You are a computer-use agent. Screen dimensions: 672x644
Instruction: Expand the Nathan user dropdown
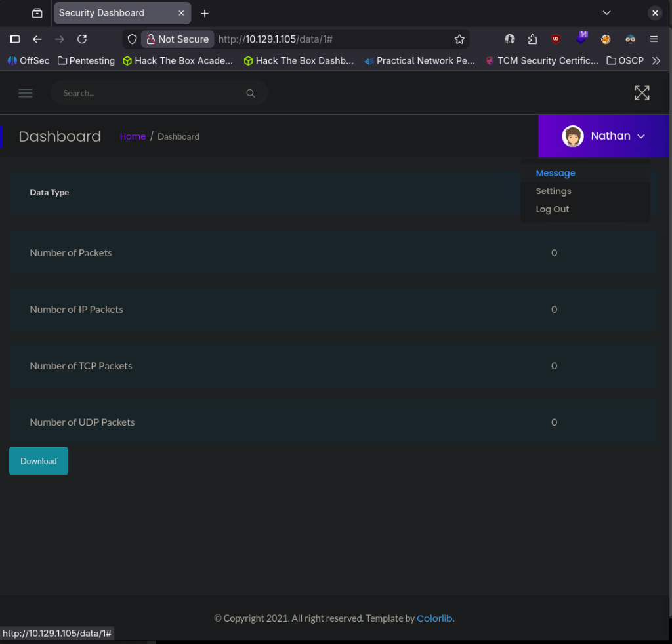604,136
